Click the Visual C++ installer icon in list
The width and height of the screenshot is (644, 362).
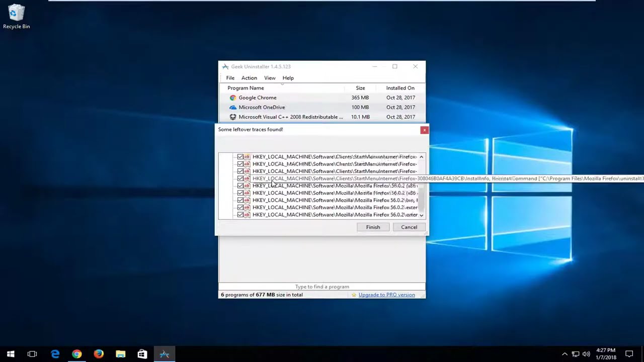click(232, 117)
